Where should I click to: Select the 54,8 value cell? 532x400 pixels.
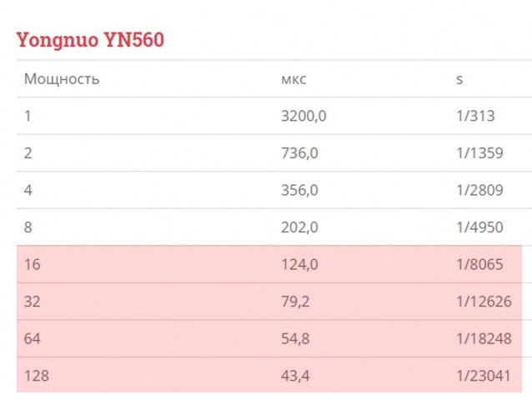point(296,338)
